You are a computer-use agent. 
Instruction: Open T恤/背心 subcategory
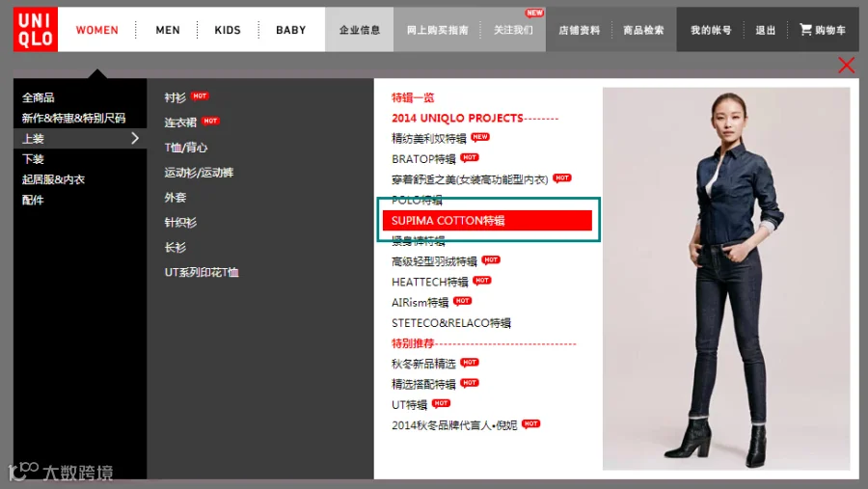pyautogui.click(x=186, y=148)
